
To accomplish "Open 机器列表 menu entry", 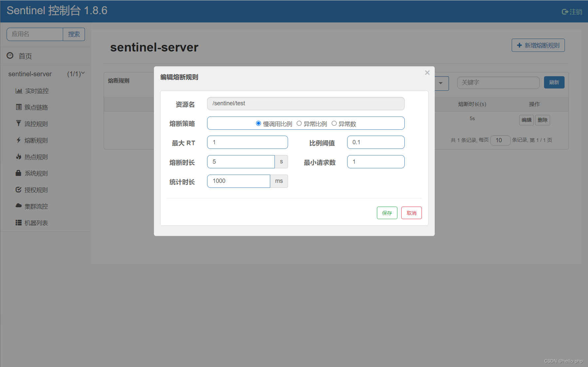I will 36,223.
